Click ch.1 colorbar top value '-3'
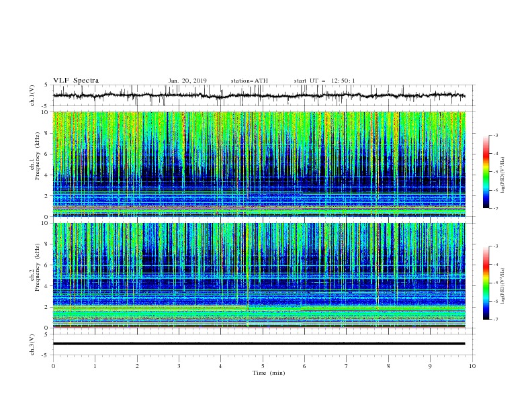Screen dimensions: 532x411 point(495,135)
